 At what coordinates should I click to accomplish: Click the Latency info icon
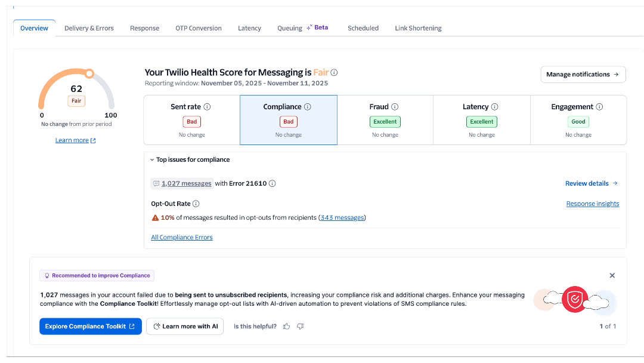pyautogui.click(x=496, y=106)
